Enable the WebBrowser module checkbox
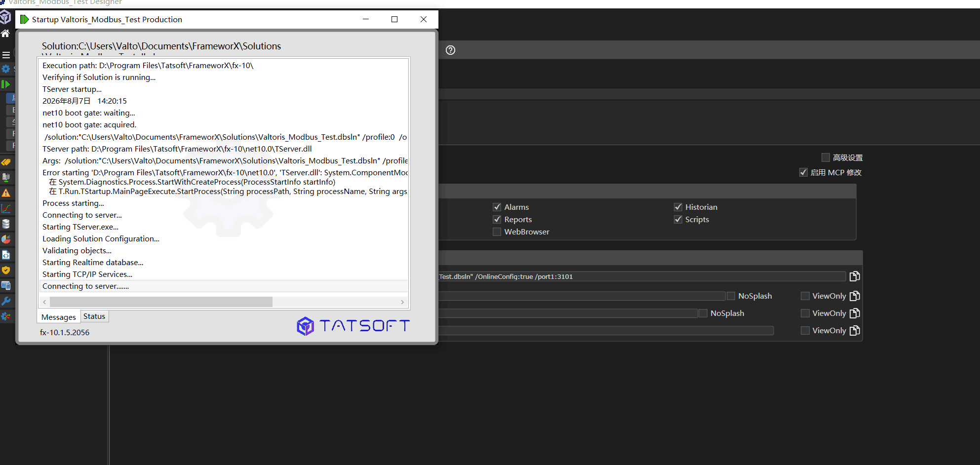Viewport: 980px width, 465px height. tap(497, 232)
